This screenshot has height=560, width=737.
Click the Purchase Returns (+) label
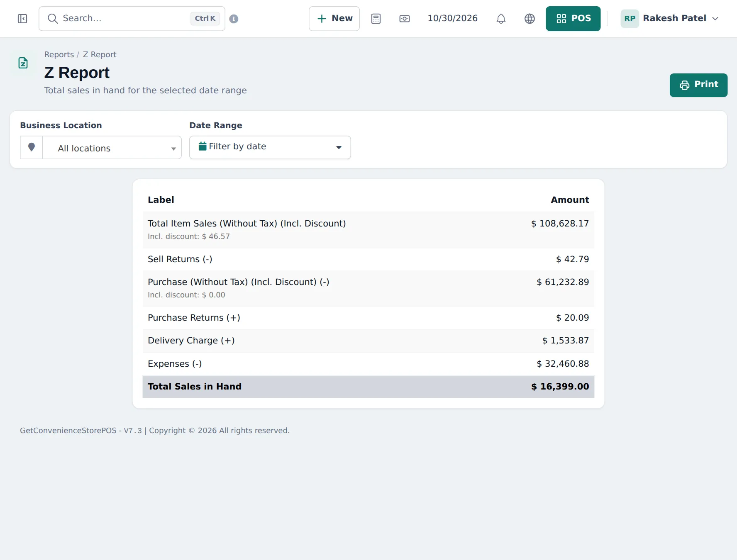[194, 317]
